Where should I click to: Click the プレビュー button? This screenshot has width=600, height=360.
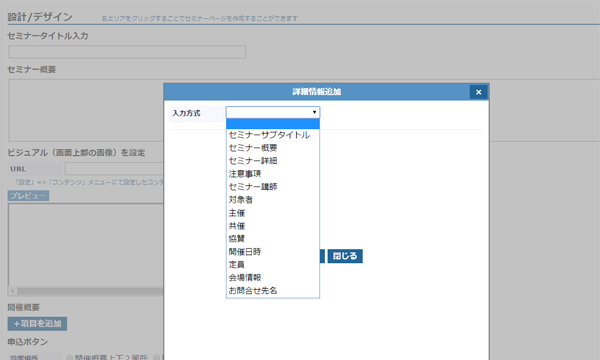[x=28, y=196]
